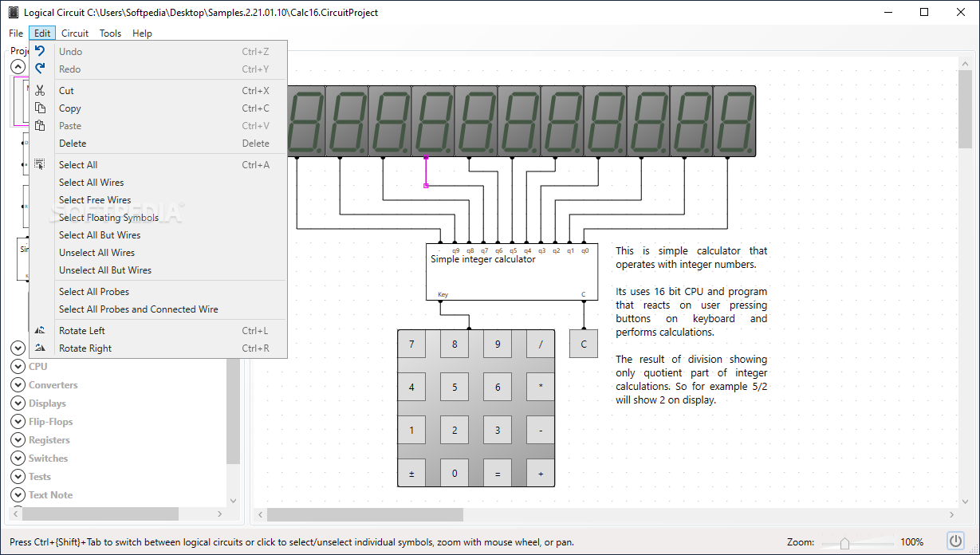Choose Rotate Left menu entry
This screenshot has width=980, height=555.
(158, 330)
